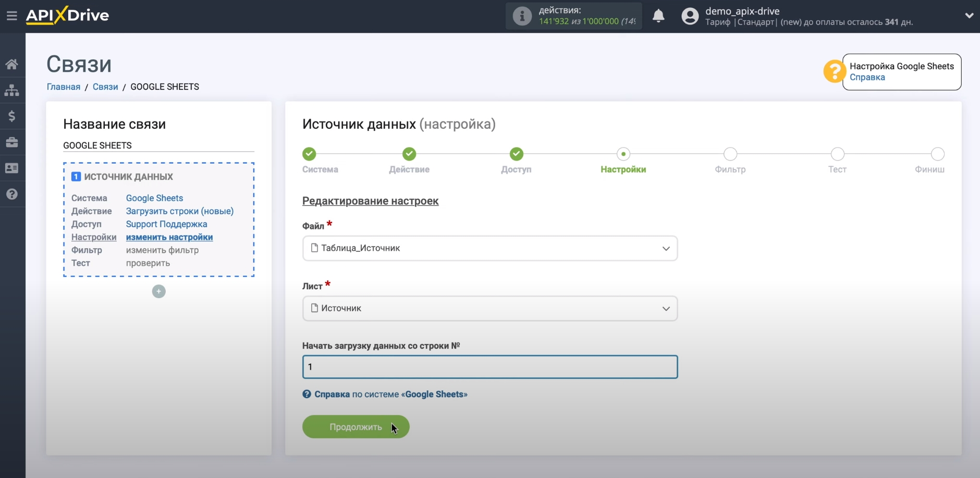This screenshot has width=980, height=478.
Task: Add a new block with plus icon
Action: (x=159, y=291)
